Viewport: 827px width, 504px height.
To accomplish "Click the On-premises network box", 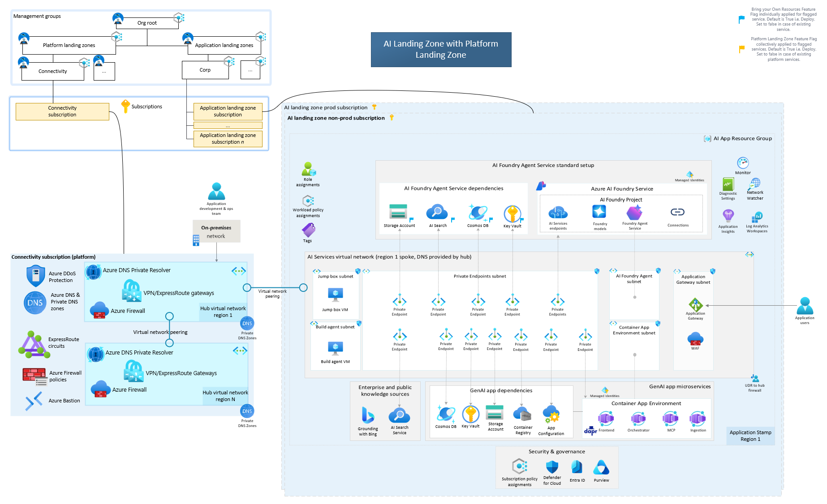I will [216, 231].
